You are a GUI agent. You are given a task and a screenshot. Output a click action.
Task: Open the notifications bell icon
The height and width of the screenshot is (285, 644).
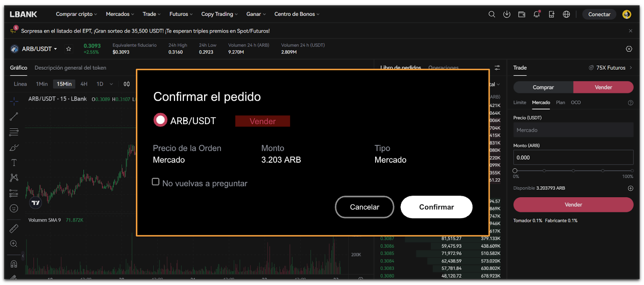tap(537, 14)
